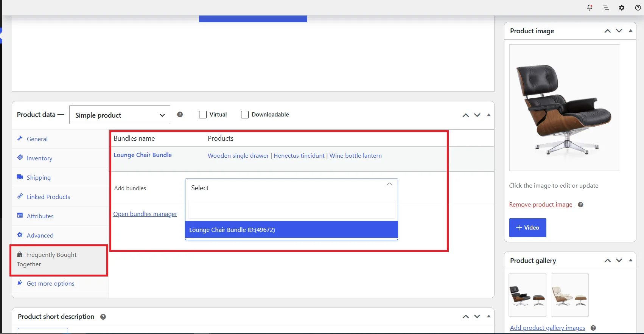Move Product data panel down

point(477,115)
